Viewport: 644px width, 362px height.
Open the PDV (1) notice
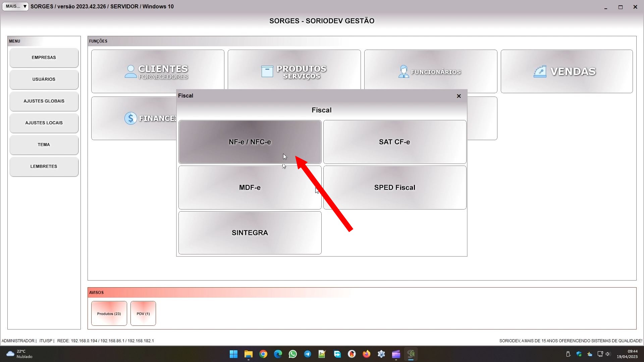(x=143, y=313)
